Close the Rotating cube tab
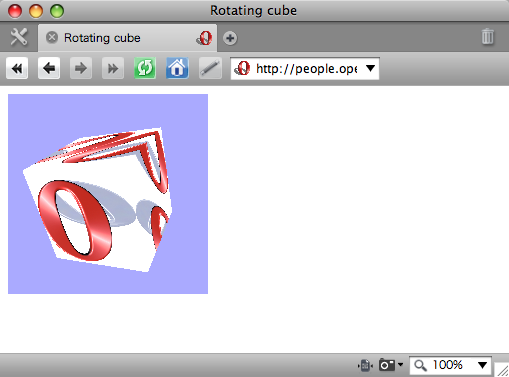509x377 pixels. (x=52, y=37)
